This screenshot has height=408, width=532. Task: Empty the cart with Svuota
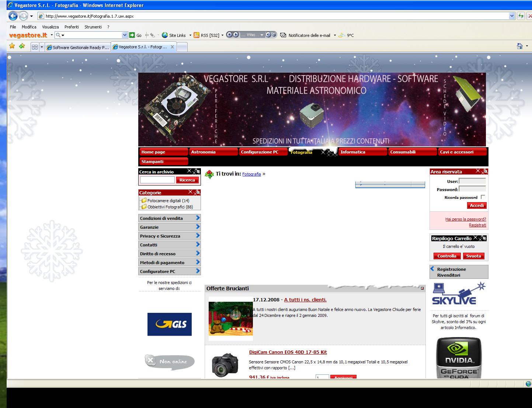pyautogui.click(x=473, y=256)
